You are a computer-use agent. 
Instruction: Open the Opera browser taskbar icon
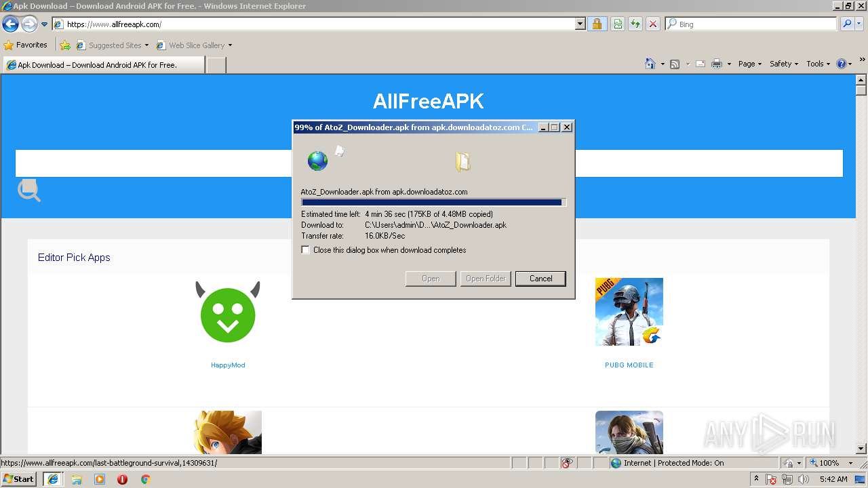click(123, 479)
